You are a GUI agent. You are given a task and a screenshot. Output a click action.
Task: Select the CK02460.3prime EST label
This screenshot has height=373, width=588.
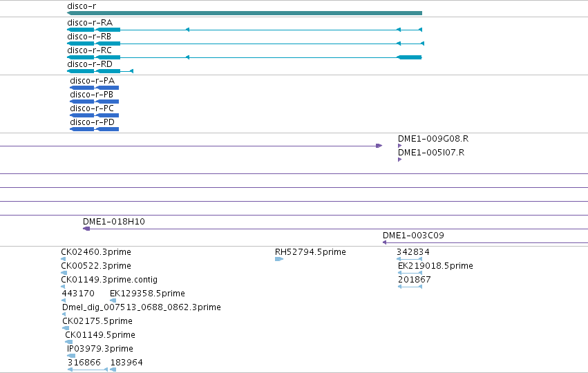[x=96, y=252]
